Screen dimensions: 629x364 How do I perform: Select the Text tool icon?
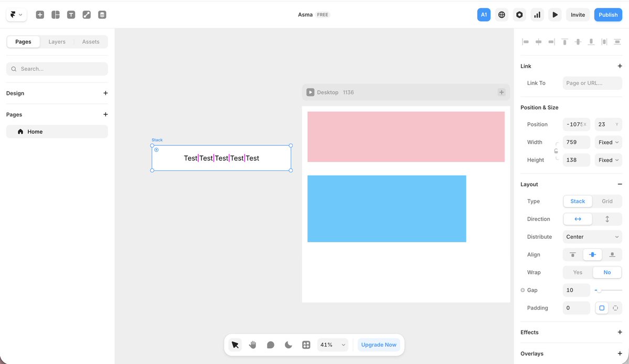click(x=71, y=15)
